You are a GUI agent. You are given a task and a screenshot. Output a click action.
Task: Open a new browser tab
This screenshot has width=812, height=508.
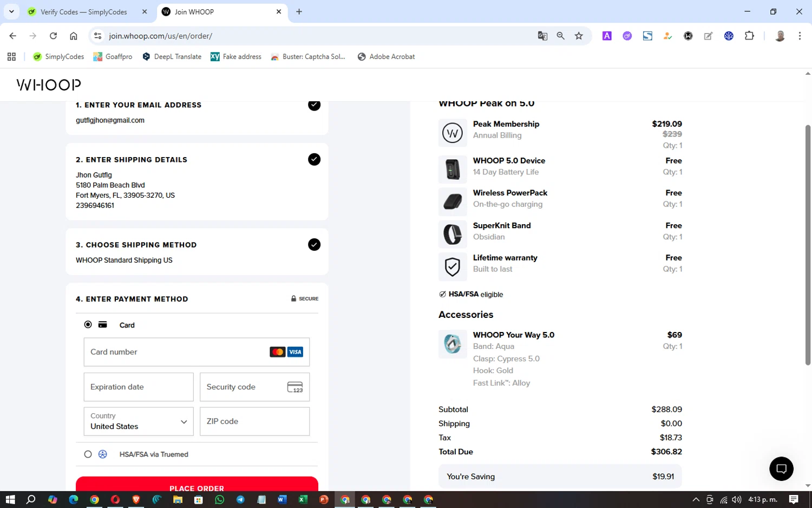point(299,12)
